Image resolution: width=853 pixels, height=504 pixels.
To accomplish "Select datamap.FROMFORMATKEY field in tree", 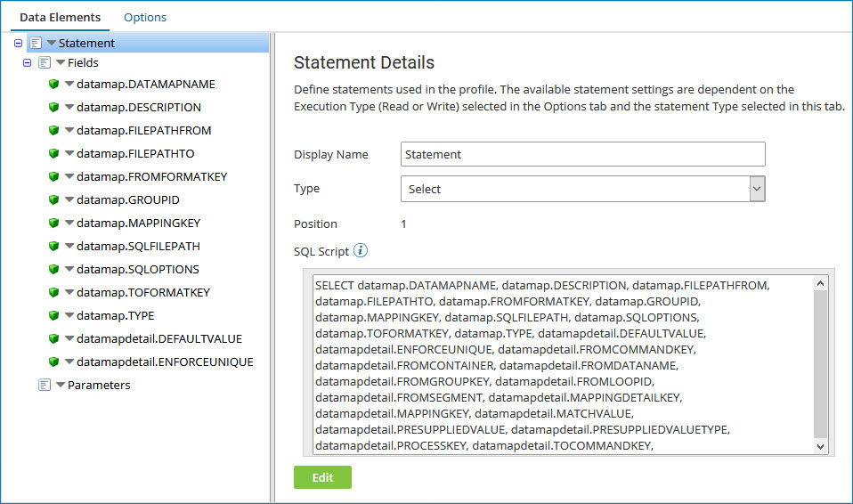I will click(x=151, y=176).
